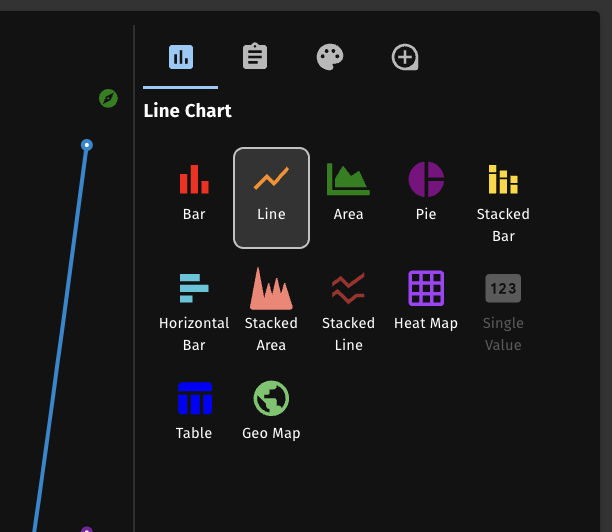Open the color palette tab
612x532 pixels.
[330, 57]
